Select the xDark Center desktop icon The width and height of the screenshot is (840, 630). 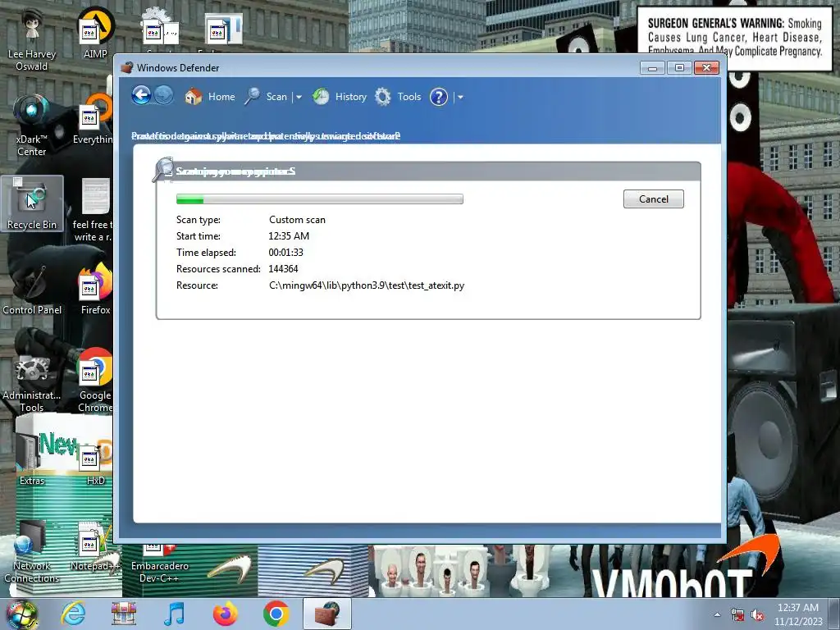click(32, 126)
